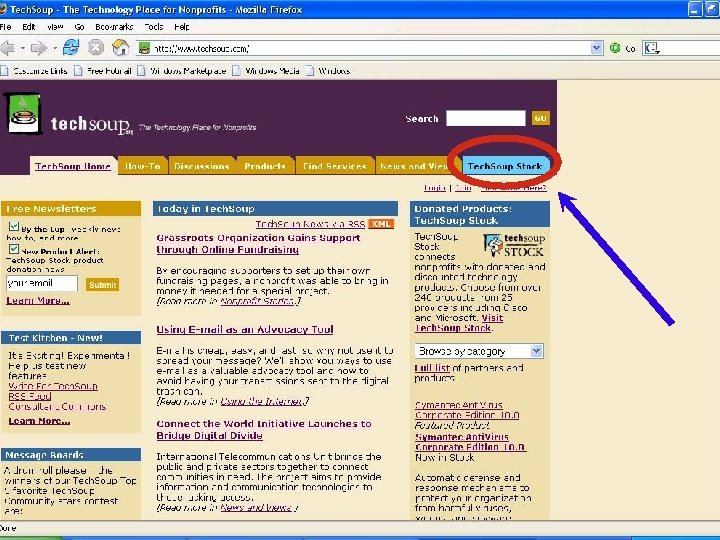The height and width of the screenshot is (540, 720).
Task: Click the your email input field
Action: (42, 283)
